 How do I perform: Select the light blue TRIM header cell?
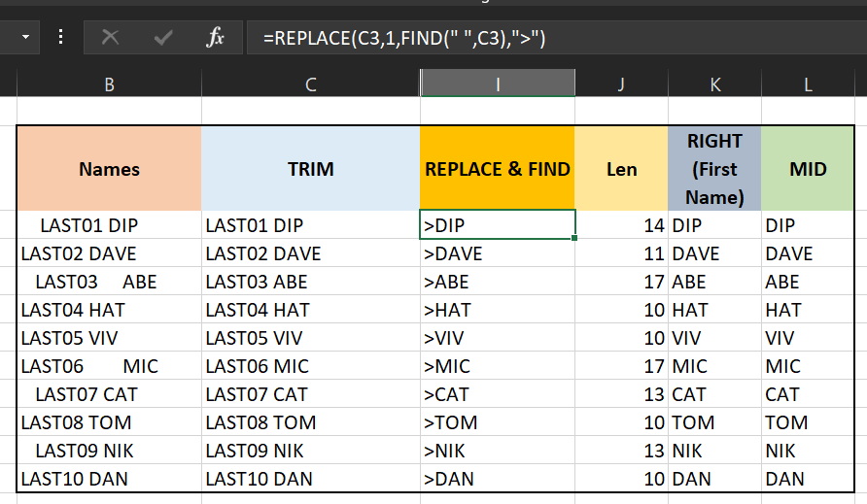pos(310,169)
